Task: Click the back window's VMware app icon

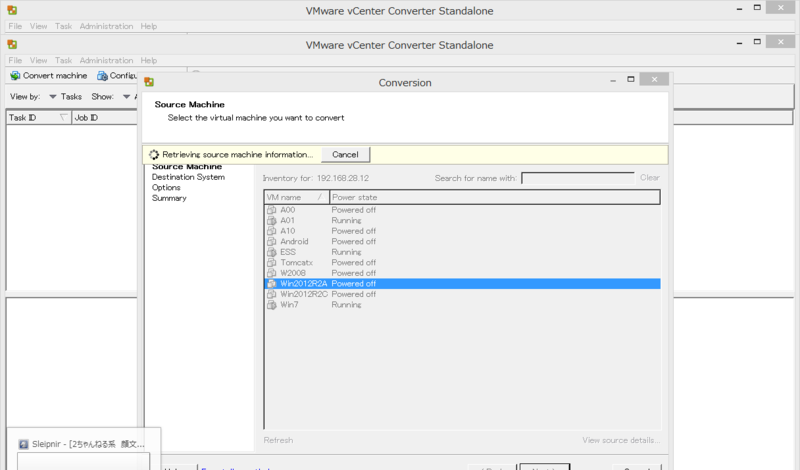Action: (12, 10)
